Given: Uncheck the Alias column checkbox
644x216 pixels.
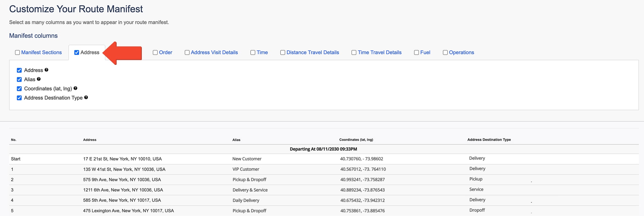Looking at the screenshot, I should pos(19,79).
